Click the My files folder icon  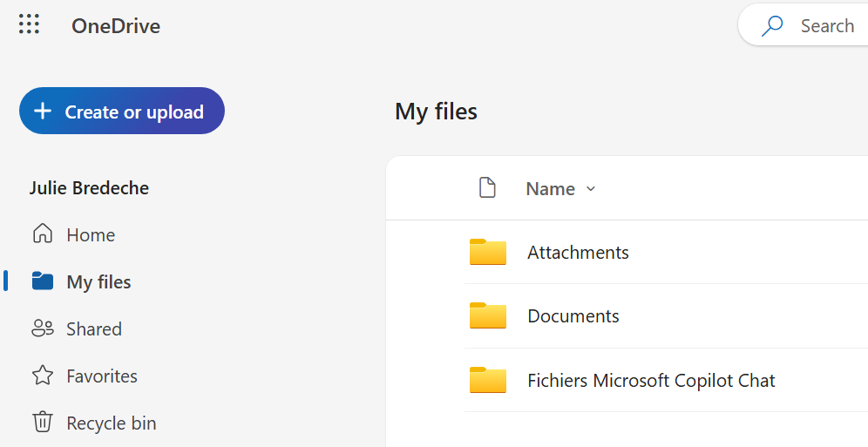tap(42, 281)
